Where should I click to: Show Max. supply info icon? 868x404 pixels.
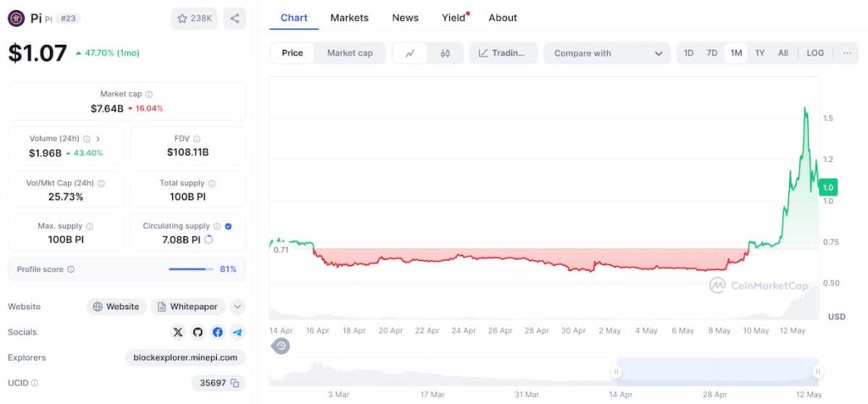point(89,226)
